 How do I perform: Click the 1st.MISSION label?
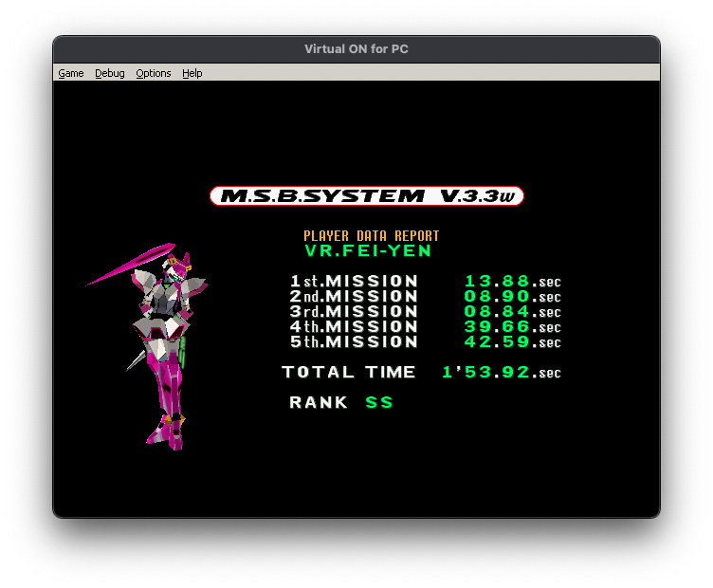354,281
